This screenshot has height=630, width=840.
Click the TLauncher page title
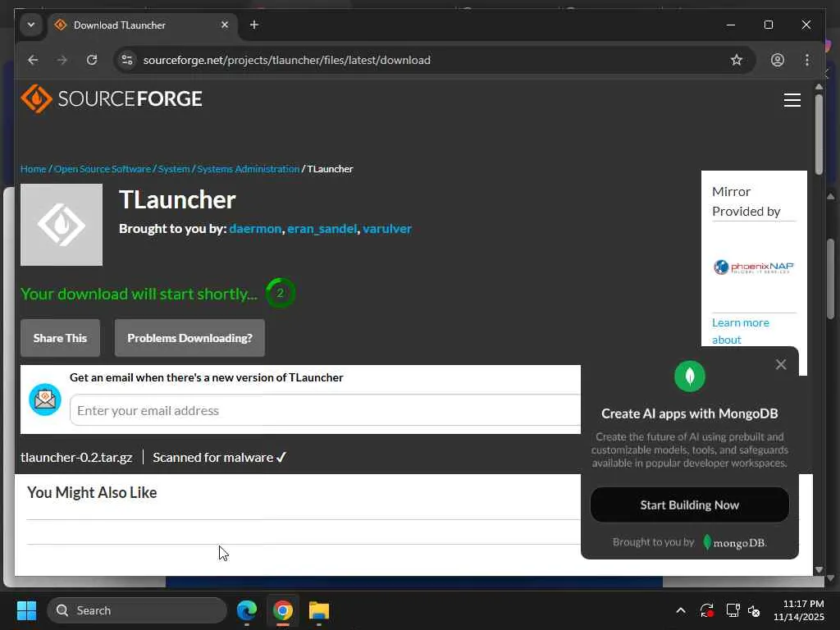tap(177, 200)
